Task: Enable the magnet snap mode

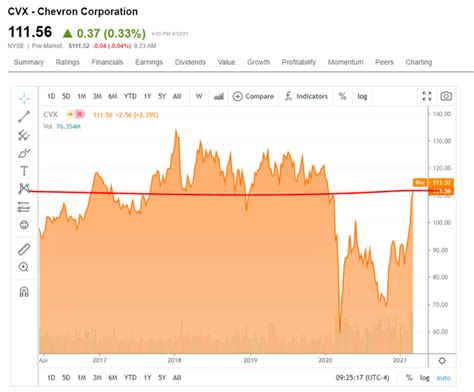Action: point(24,292)
